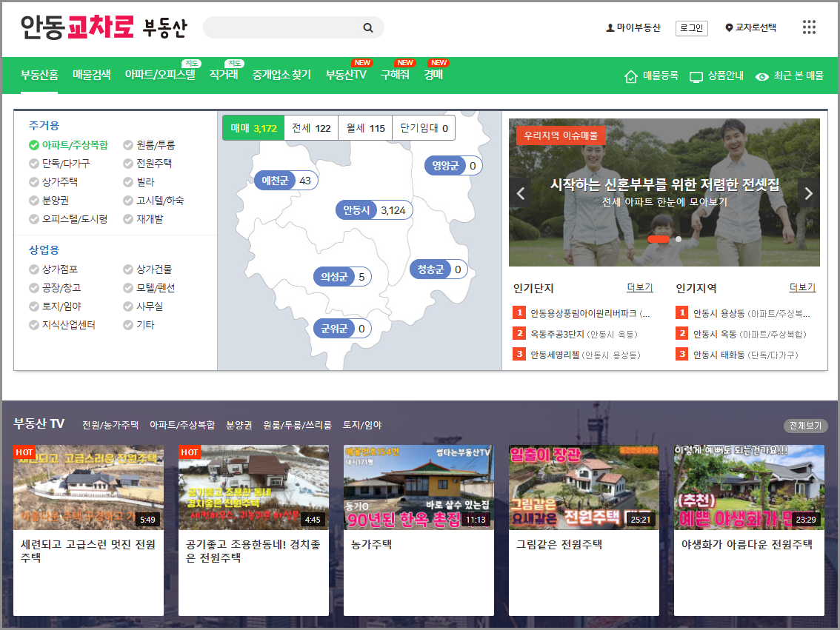
Task: Advance the banner with the right arrow
Action: point(807,193)
